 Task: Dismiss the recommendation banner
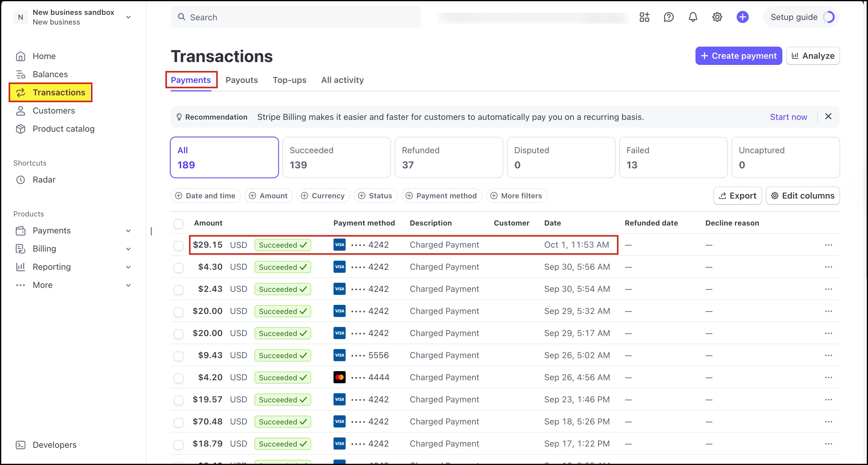[828, 117]
